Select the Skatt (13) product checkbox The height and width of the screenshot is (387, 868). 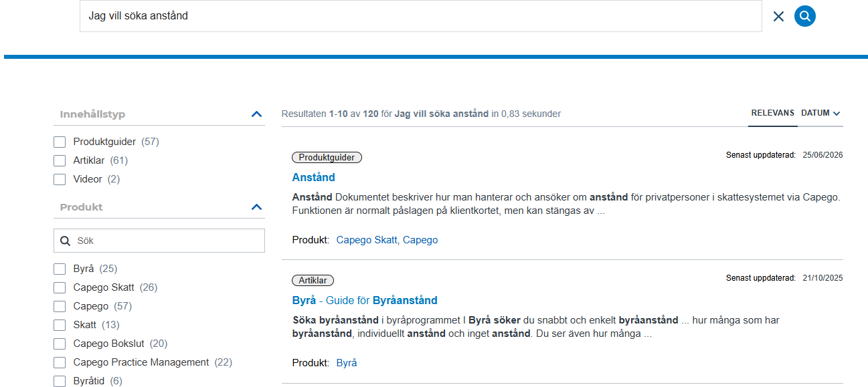coord(60,325)
